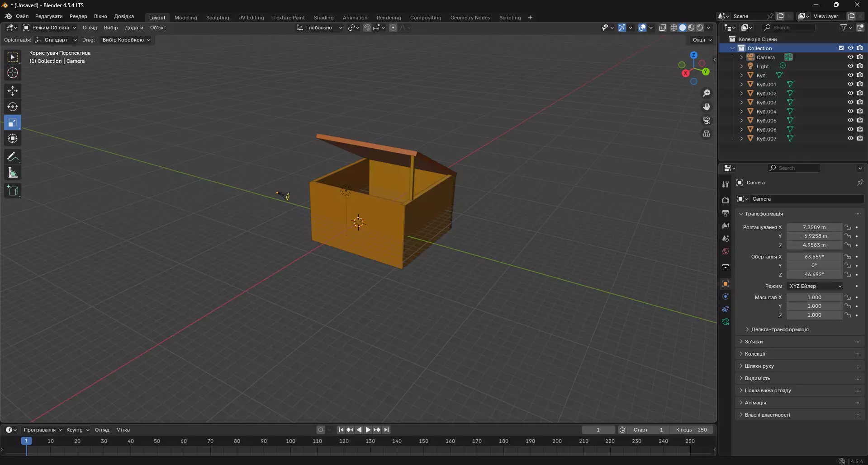Expand the Зв'язки panel
Viewport: 868px width, 465px height.
[x=754, y=342]
